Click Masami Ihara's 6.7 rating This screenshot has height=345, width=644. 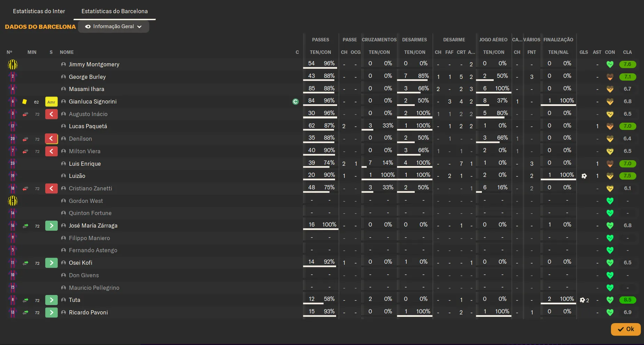(x=627, y=89)
